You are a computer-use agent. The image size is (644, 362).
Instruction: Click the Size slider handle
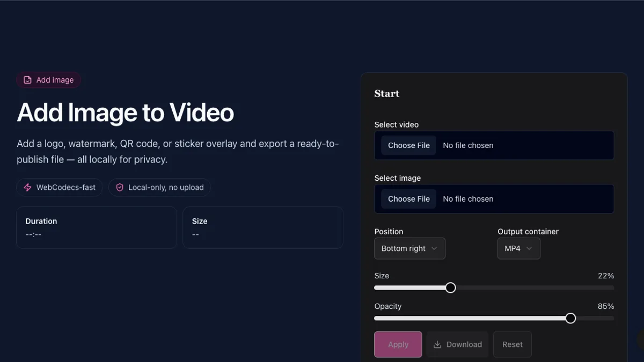pos(451,288)
